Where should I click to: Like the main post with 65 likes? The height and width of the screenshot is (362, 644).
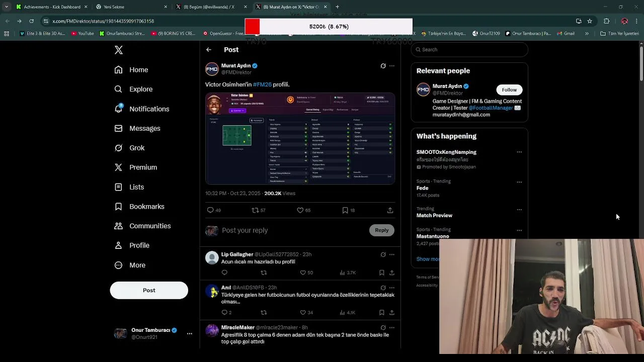click(x=300, y=210)
